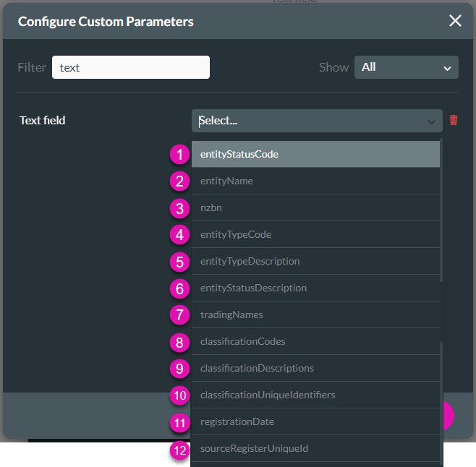Close the Configure Custom Parameters dialog
The height and width of the screenshot is (467, 476).
tap(455, 21)
